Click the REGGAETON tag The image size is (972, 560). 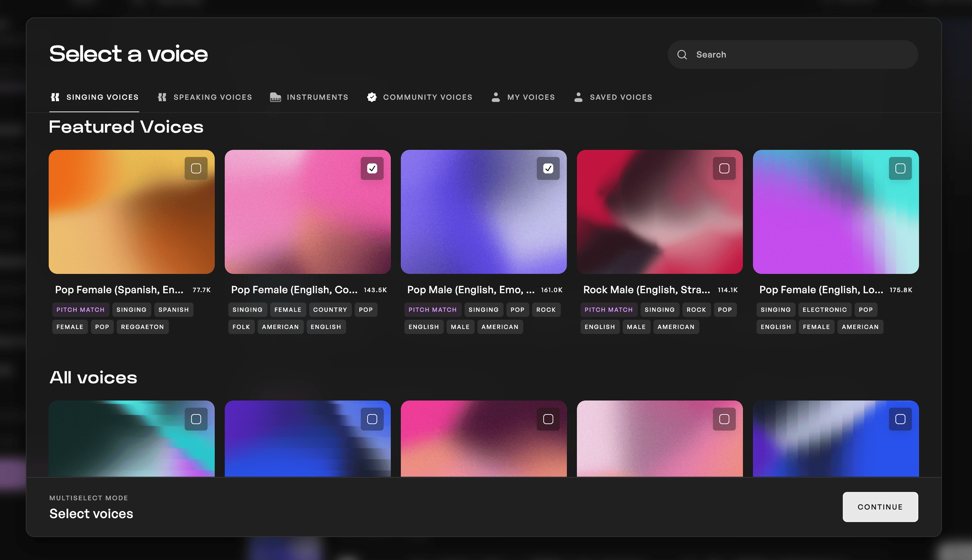pos(142,327)
